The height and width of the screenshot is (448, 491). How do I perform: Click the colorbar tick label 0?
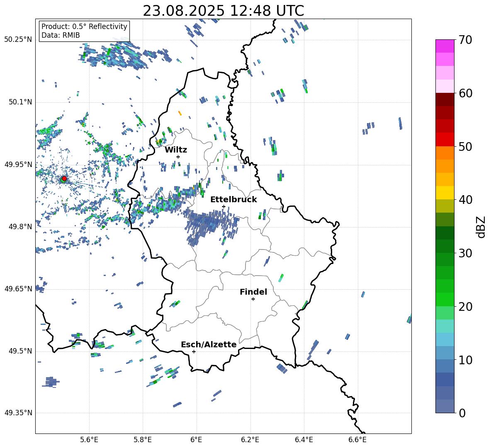(462, 413)
